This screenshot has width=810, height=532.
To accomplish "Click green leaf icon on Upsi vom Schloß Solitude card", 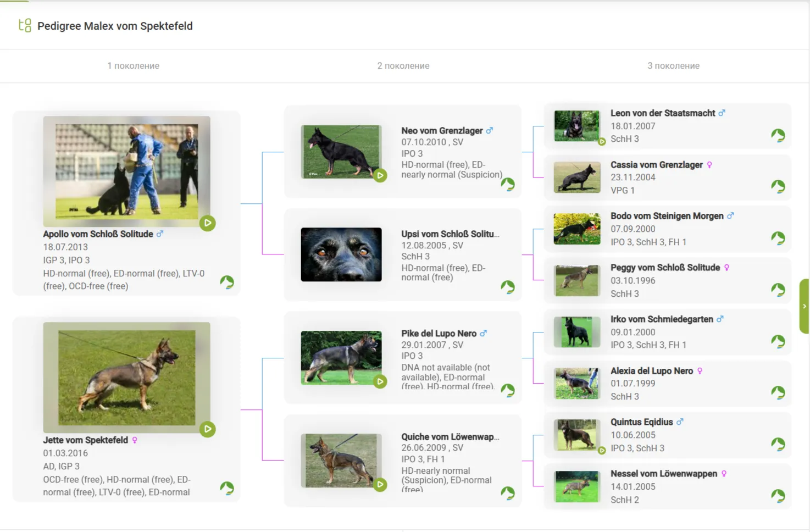I will point(507,287).
